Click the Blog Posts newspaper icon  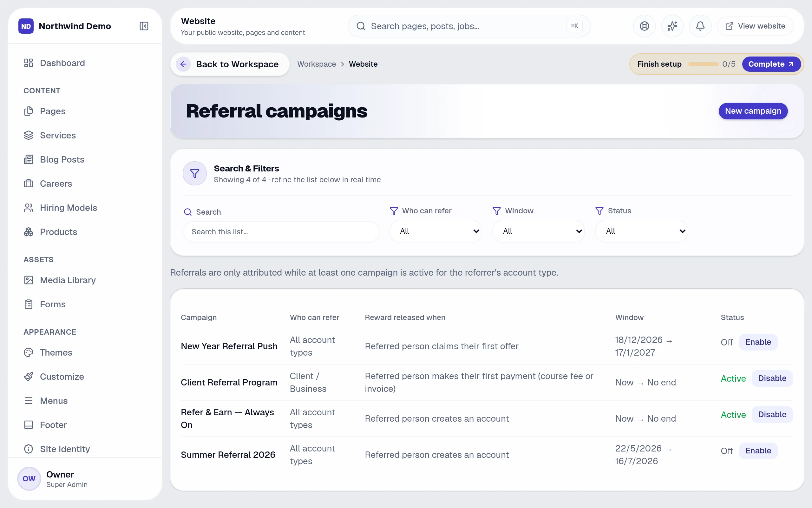[29, 159]
